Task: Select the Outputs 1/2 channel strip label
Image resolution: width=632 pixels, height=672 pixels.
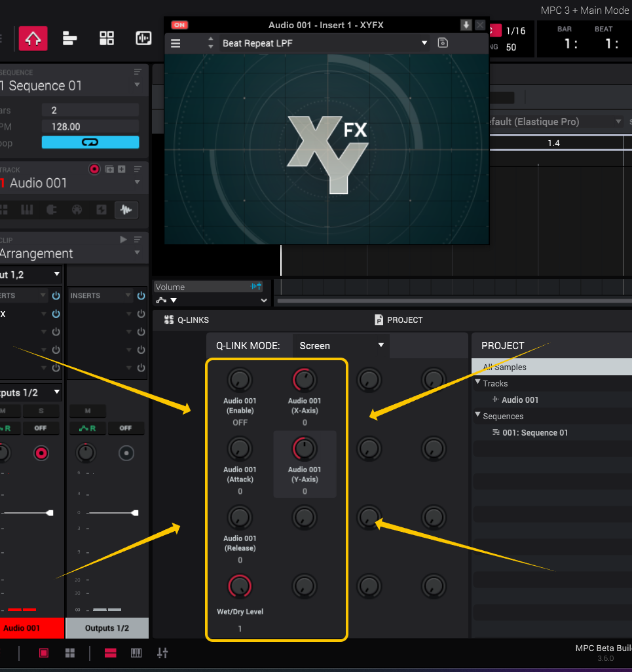Action: tap(107, 628)
